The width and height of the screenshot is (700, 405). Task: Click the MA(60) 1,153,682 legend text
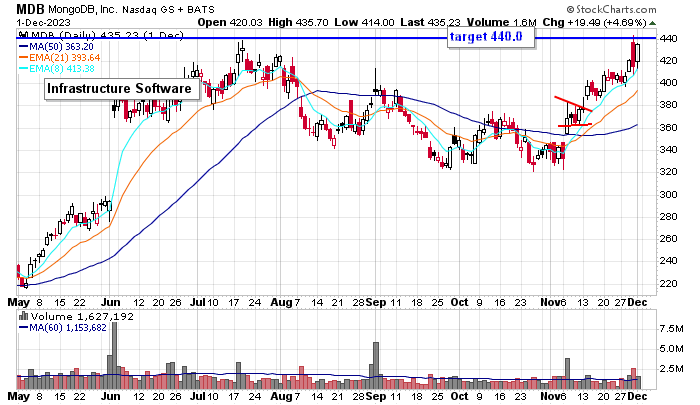(x=68, y=328)
